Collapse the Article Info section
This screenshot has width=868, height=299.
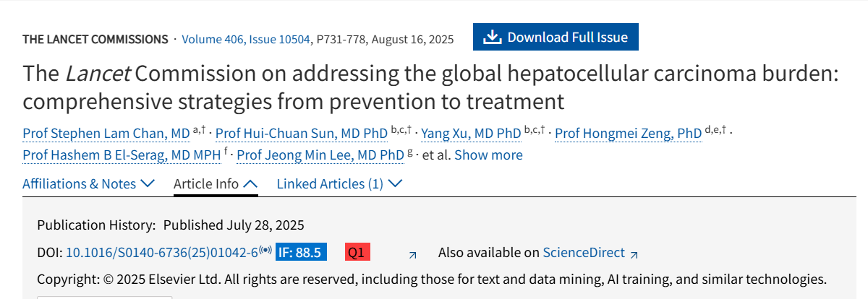[x=216, y=183]
